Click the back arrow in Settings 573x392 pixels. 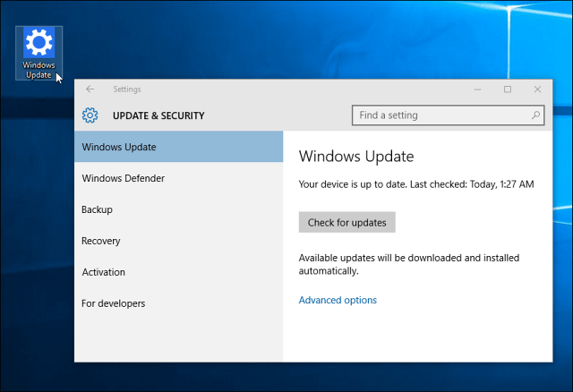(x=90, y=89)
